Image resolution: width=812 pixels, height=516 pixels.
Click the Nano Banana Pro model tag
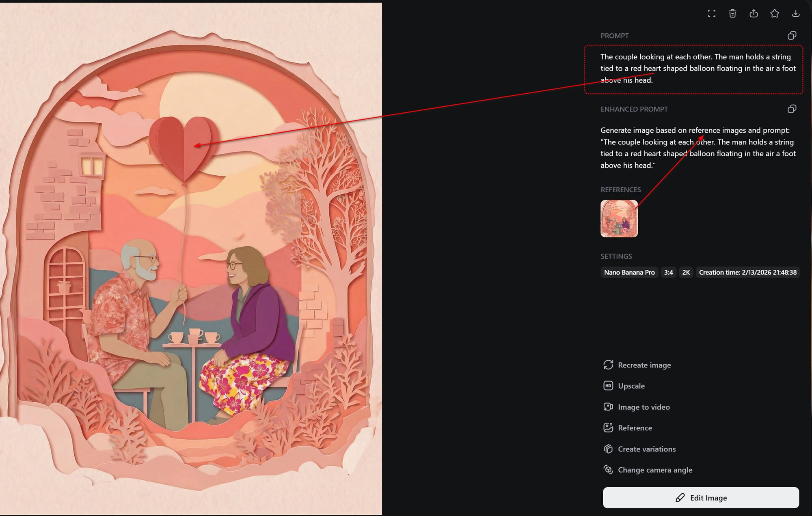(x=629, y=273)
